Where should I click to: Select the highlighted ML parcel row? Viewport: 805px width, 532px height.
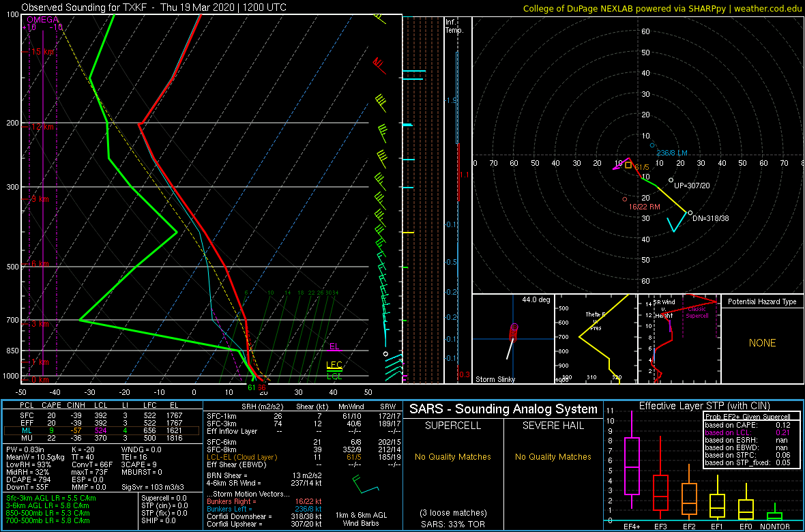tap(102, 431)
